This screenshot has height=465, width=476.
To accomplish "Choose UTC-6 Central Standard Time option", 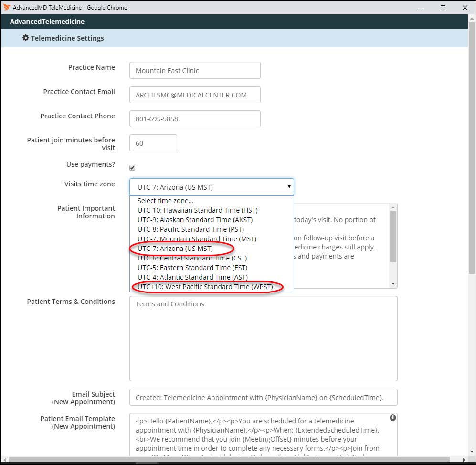I will click(x=212, y=258).
